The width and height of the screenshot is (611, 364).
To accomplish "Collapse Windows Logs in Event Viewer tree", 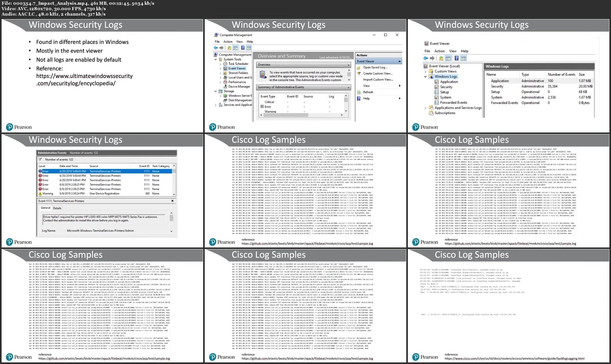I will pos(425,76).
